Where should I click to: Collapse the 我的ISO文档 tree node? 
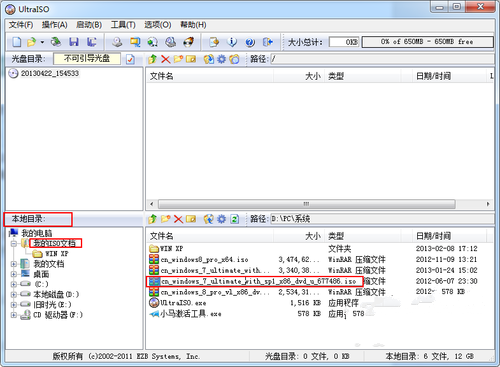(x=14, y=243)
